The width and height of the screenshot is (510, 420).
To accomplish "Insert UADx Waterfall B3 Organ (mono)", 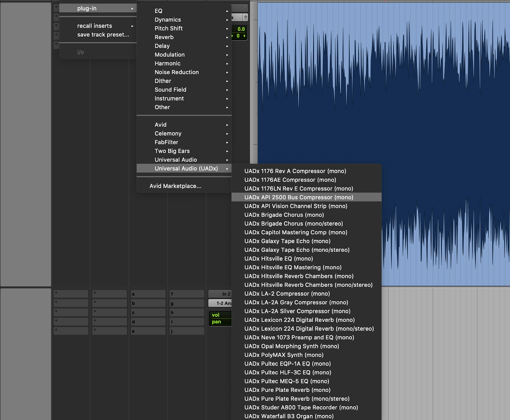I will click(x=306, y=416).
